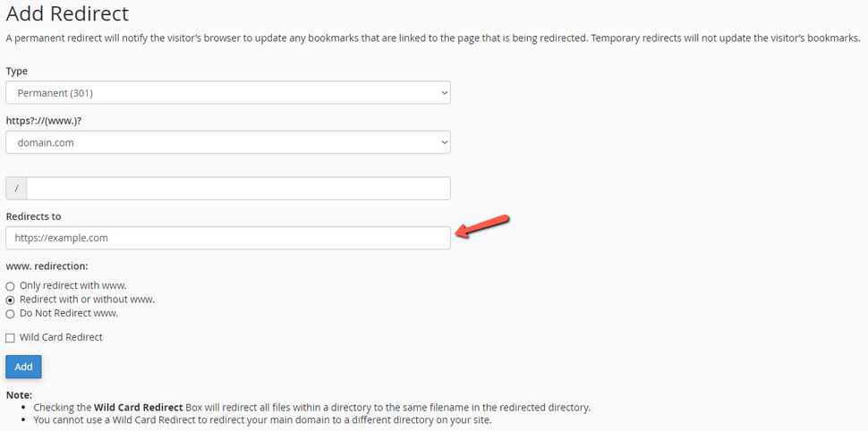Click the www. redirection: section label
This screenshot has height=431, width=868.
click(x=47, y=266)
